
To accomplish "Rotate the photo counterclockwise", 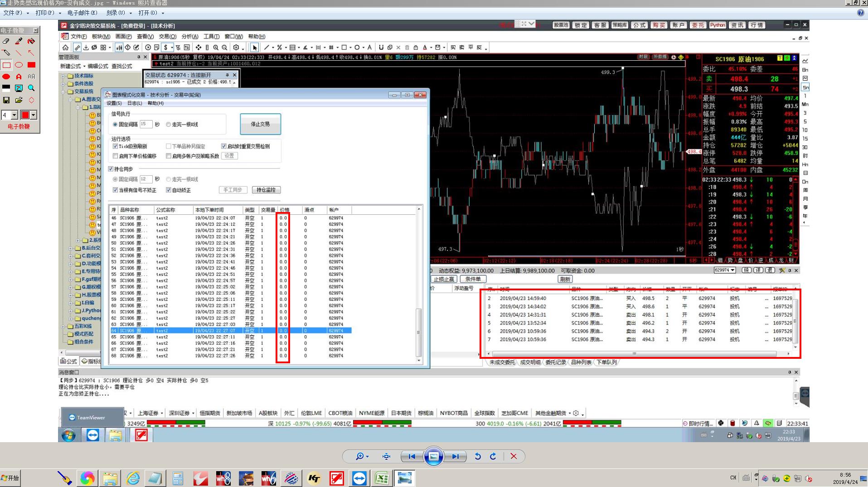I will [x=477, y=456].
